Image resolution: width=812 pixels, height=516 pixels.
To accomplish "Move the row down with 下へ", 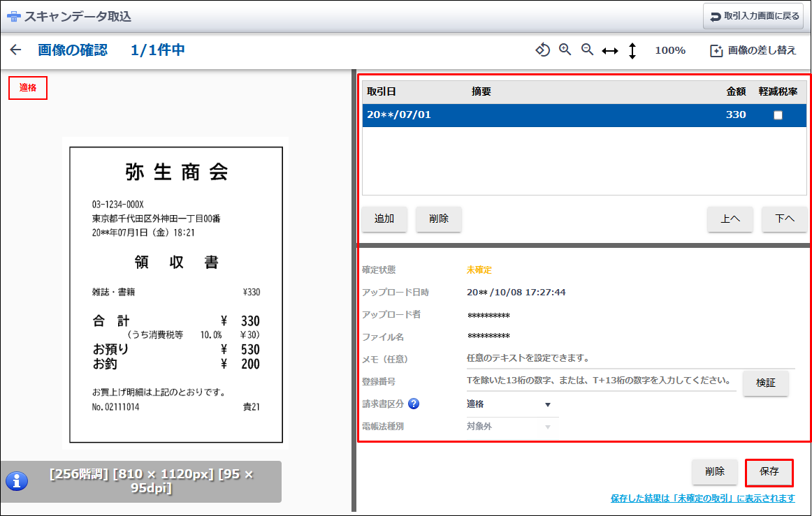I will pyautogui.click(x=785, y=219).
